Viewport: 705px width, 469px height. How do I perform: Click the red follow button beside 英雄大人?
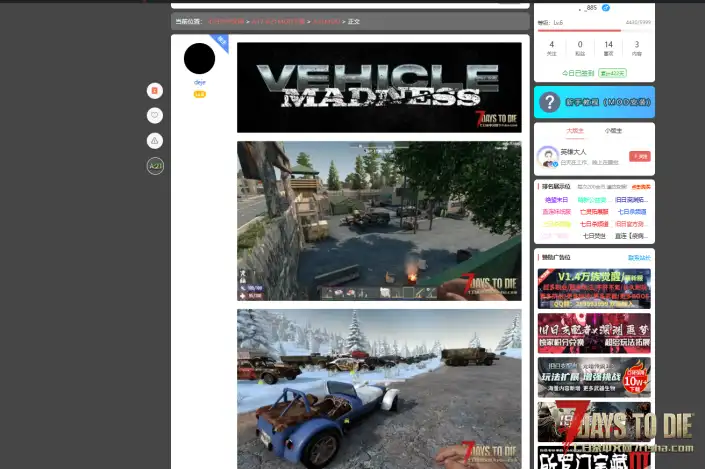tap(640, 156)
